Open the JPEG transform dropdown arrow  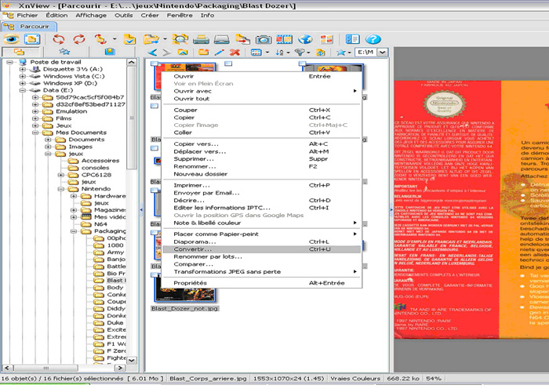pyautogui.click(x=115, y=39)
